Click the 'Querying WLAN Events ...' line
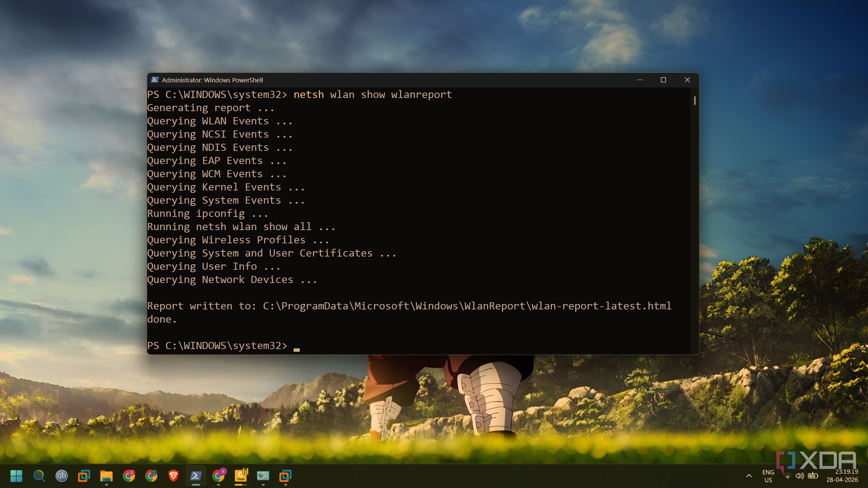868x488 pixels. (x=220, y=121)
